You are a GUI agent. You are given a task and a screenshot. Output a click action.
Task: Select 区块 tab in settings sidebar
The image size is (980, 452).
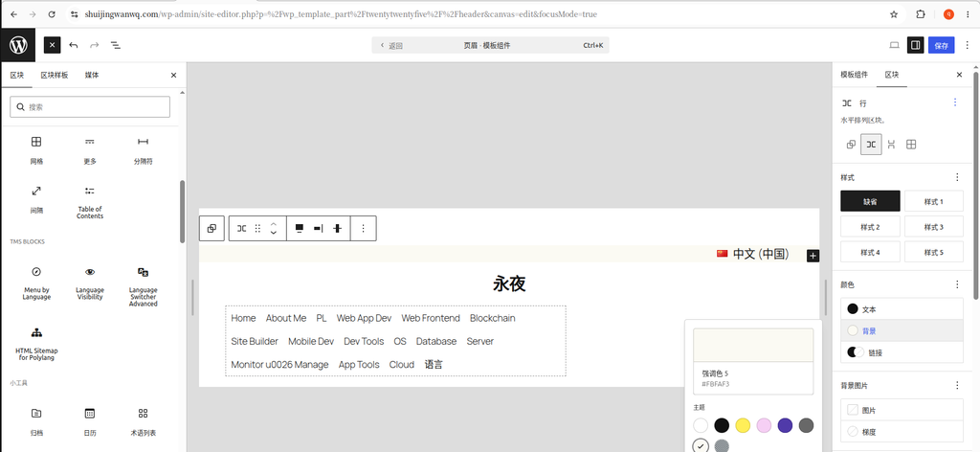[x=892, y=75]
